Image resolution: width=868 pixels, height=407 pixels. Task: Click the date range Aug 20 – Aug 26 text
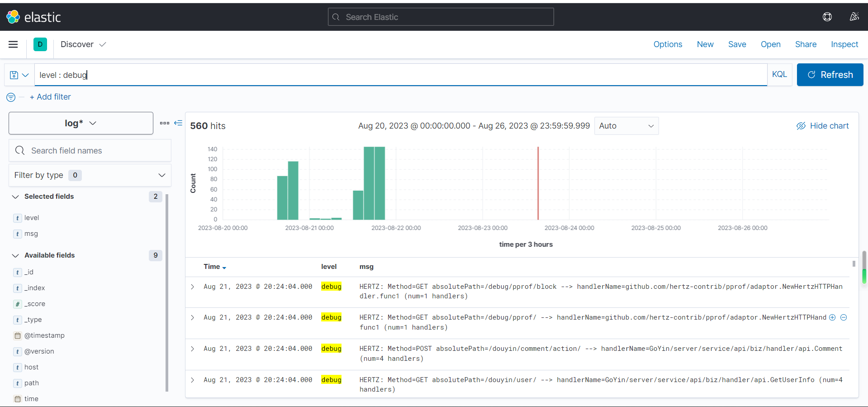pyautogui.click(x=474, y=126)
